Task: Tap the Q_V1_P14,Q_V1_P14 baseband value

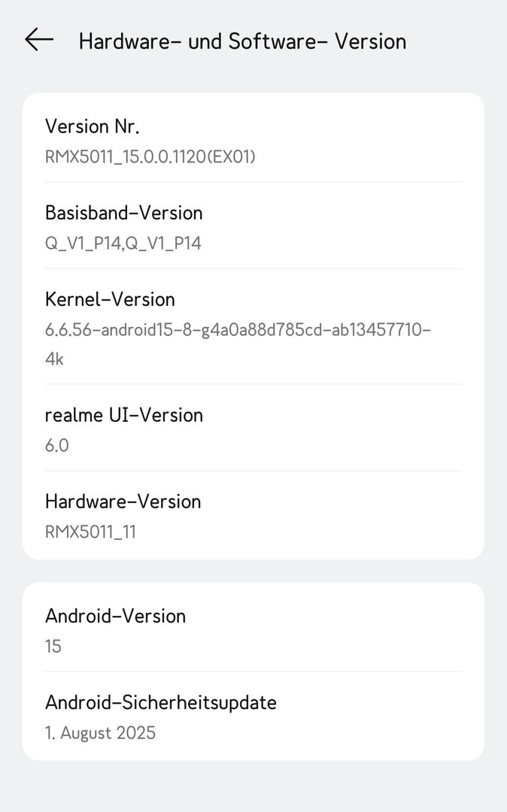Action: [x=123, y=244]
